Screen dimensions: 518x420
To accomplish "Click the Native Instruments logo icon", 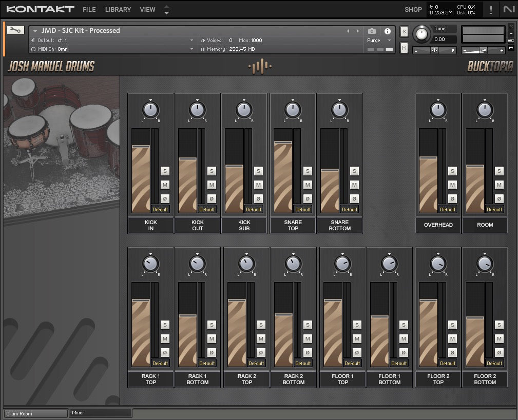I will (x=508, y=9).
